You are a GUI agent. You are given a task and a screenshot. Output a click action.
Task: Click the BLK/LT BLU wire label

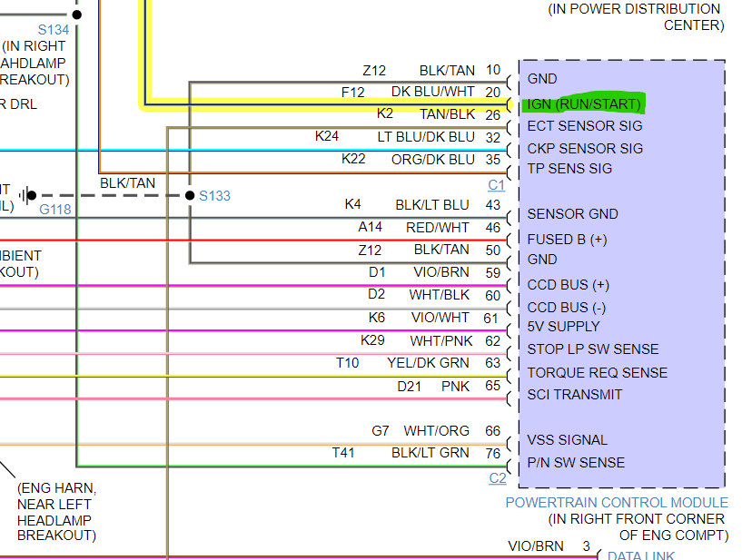tap(432, 205)
